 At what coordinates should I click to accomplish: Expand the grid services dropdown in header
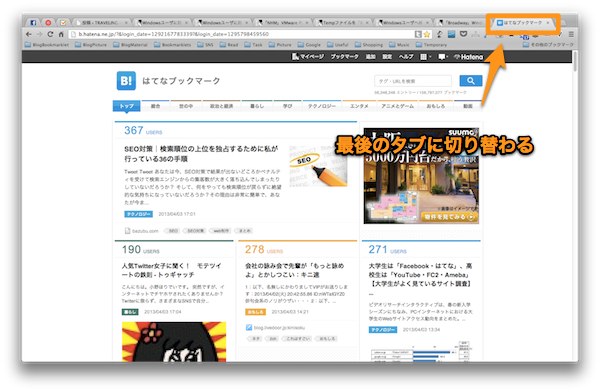tap(425, 57)
